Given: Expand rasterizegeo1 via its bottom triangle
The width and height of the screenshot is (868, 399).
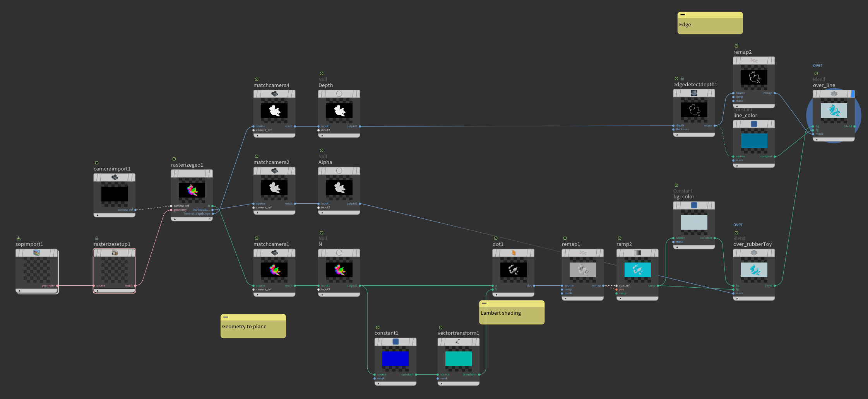Looking at the screenshot, I should (x=175, y=218).
